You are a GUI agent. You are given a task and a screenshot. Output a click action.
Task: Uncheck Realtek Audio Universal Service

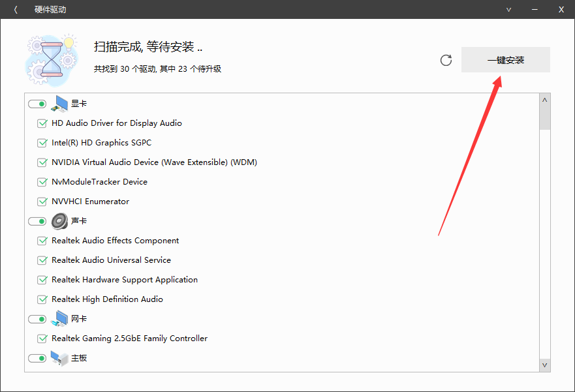click(42, 260)
